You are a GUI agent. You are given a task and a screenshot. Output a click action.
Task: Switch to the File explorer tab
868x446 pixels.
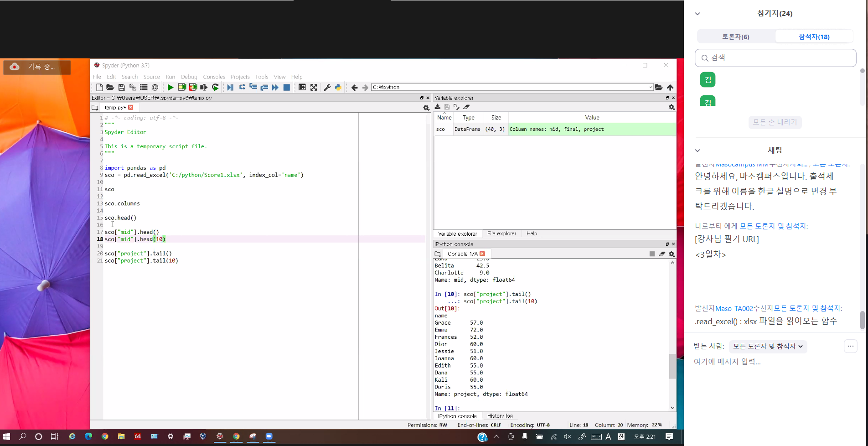click(501, 233)
